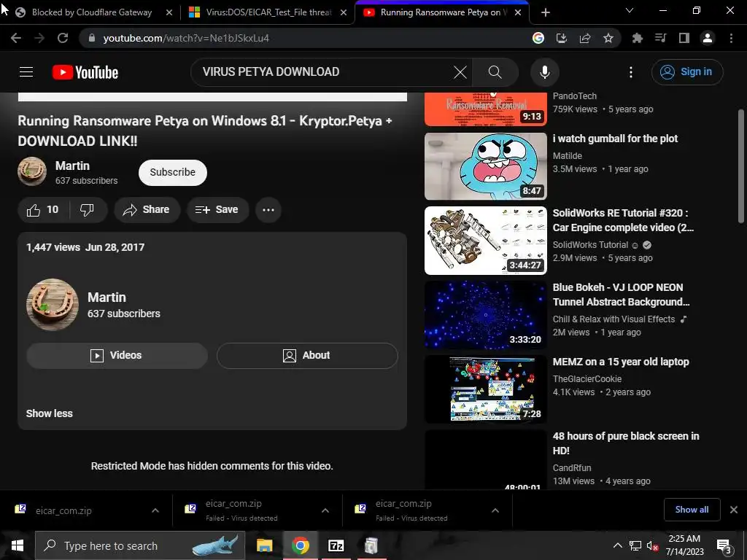Open YouTube settings three-dot menu
Screen dimensions: 747x560
tap(631, 72)
